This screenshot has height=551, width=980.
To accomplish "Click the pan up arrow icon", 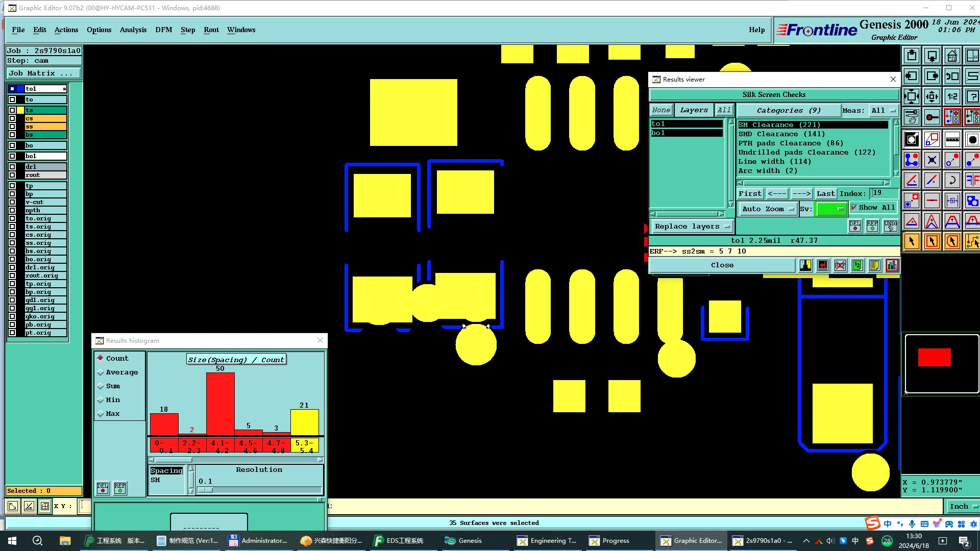I will 912,56.
